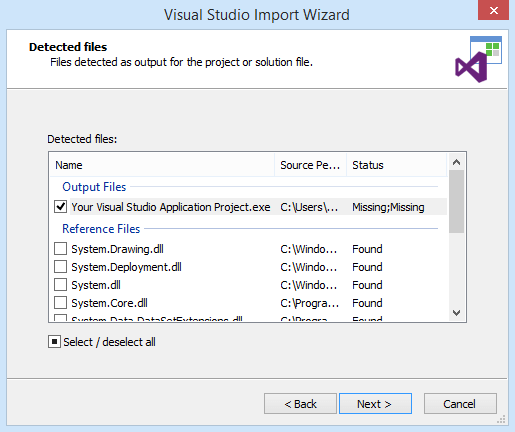Go to the previous step with Back

coord(300,404)
